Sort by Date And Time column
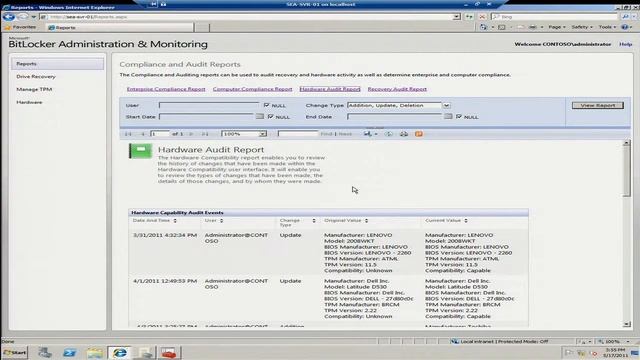This screenshot has height=360, width=640. pyautogui.click(x=175, y=221)
